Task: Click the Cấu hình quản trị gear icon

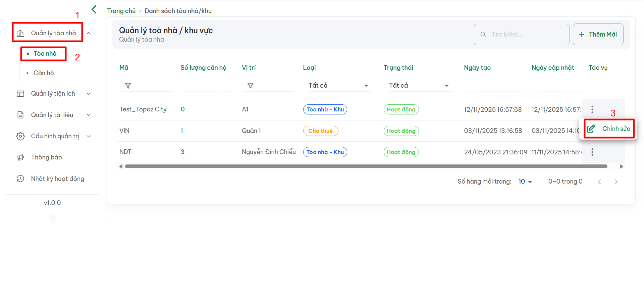Action: [20, 136]
